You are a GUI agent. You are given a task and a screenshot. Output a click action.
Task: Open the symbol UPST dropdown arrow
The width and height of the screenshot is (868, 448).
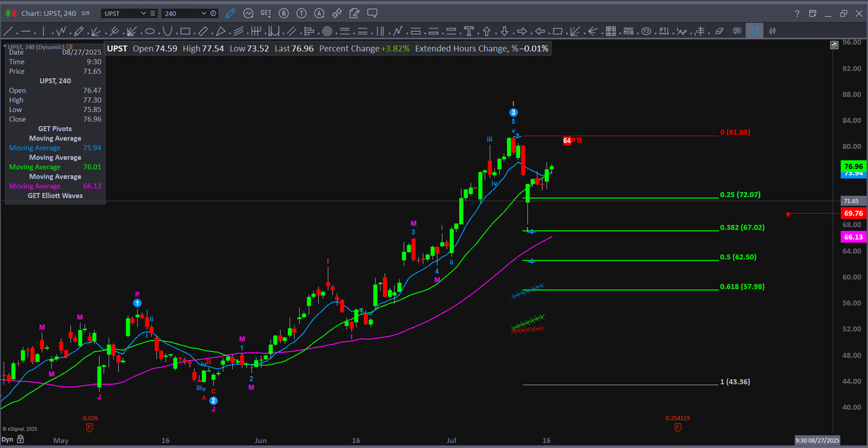pos(143,13)
